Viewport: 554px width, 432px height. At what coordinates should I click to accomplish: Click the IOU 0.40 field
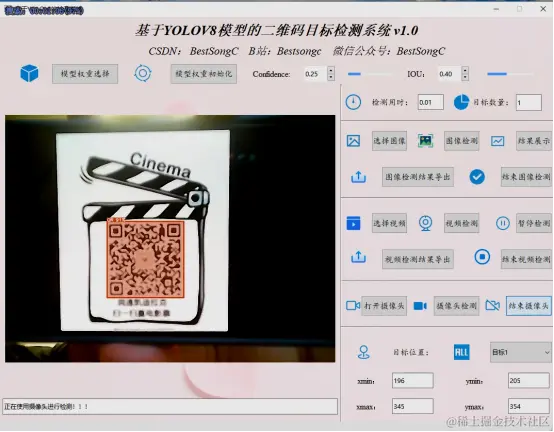(x=450, y=74)
